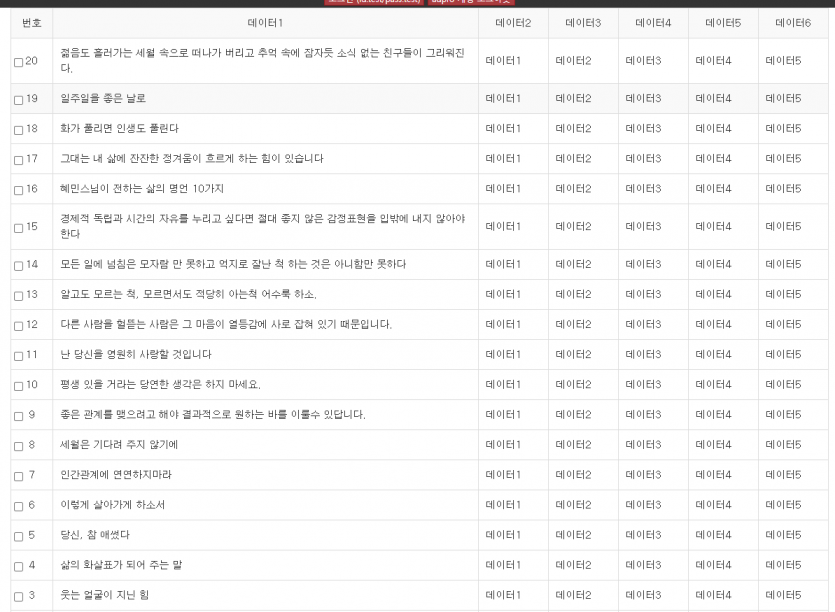This screenshot has width=835, height=612.
Task: Check the checkbox for row 20
Action: click(19, 62)
